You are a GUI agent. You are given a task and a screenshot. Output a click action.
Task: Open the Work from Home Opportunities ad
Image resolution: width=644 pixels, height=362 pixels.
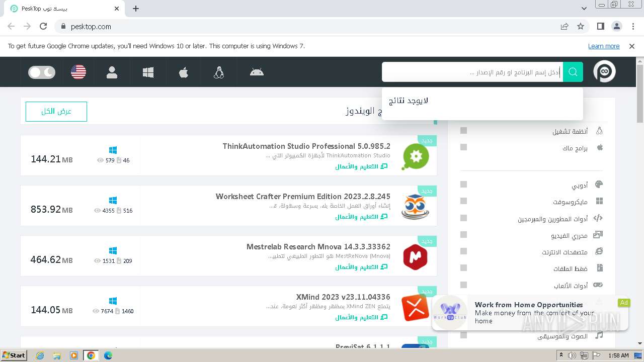click(x=530, y=313)
